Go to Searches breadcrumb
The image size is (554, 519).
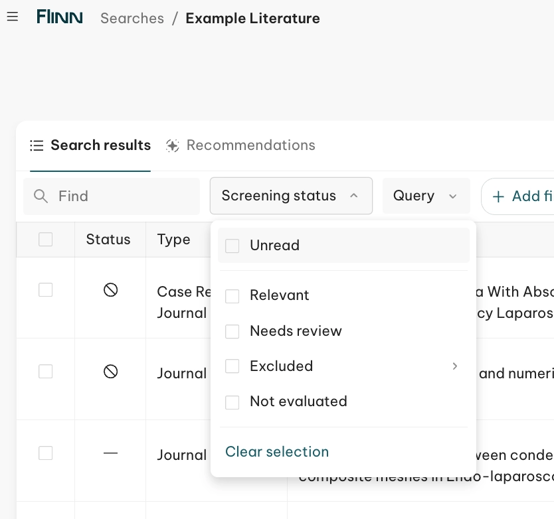coord(132,18)
